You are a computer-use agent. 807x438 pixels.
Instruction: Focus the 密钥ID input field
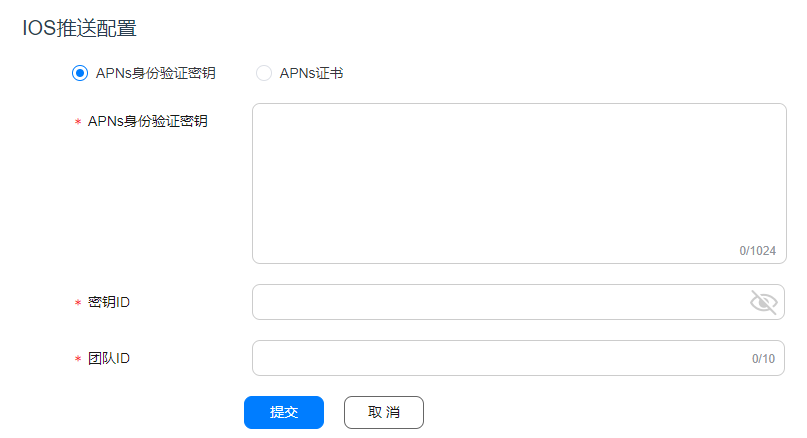coord(518,302)
